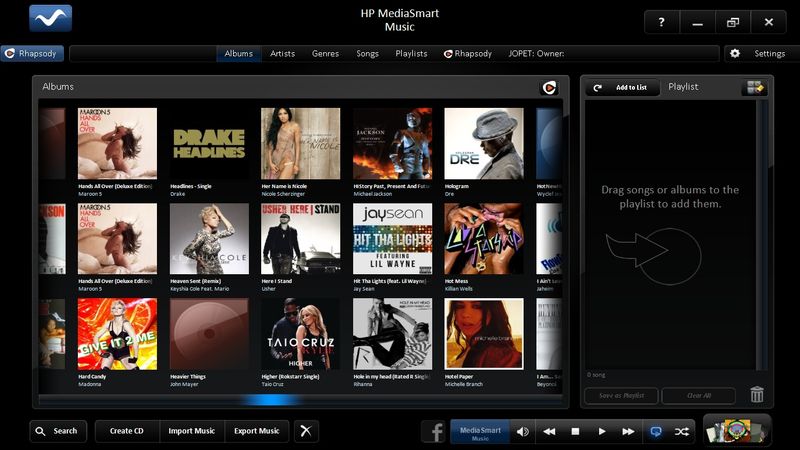This screenshot has width=800, height=450.
Task: Click the HP MediaSmart wave logo icon
Action: click(x=51, y=18)
